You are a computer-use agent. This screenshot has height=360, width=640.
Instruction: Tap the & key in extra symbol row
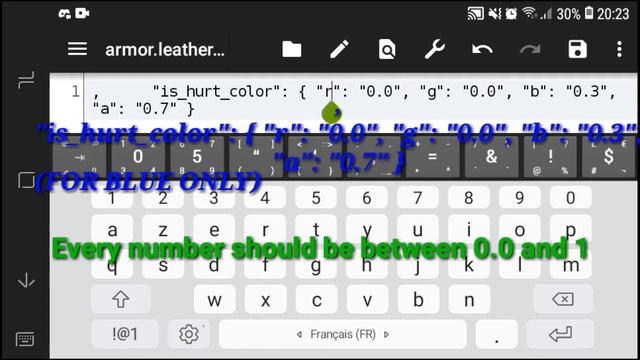click(x=491, y=157)
